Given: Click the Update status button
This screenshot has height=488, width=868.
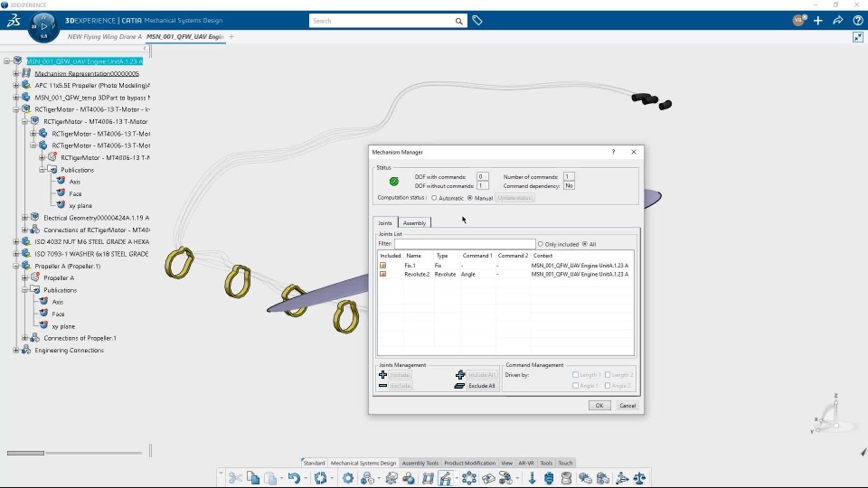Looking at the screenshot, I should tap(514, 198).
